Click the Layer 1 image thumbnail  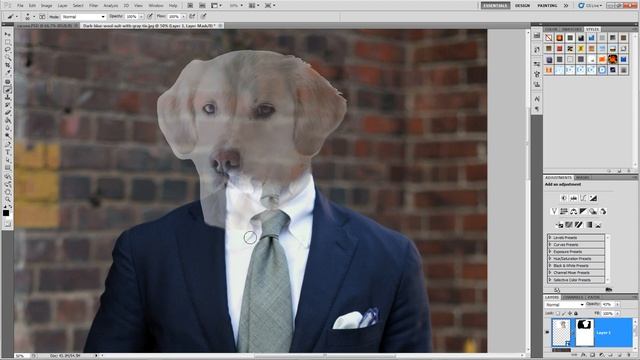point(561,332)
